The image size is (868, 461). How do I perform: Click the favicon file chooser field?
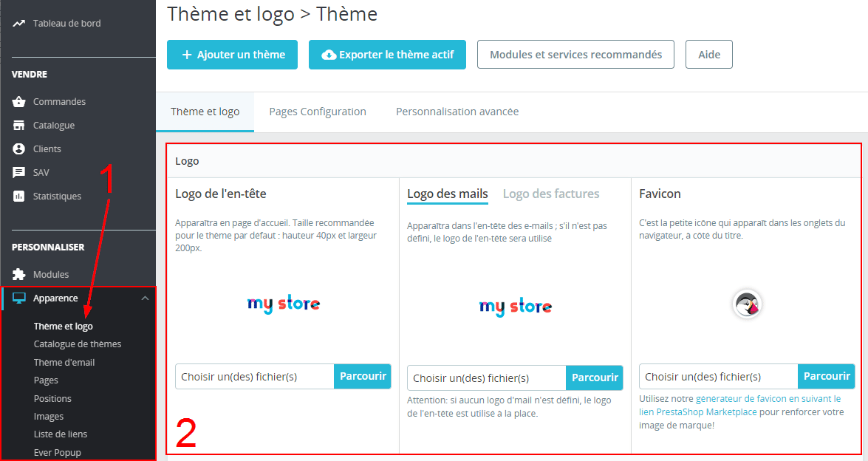tap(718, 377)
